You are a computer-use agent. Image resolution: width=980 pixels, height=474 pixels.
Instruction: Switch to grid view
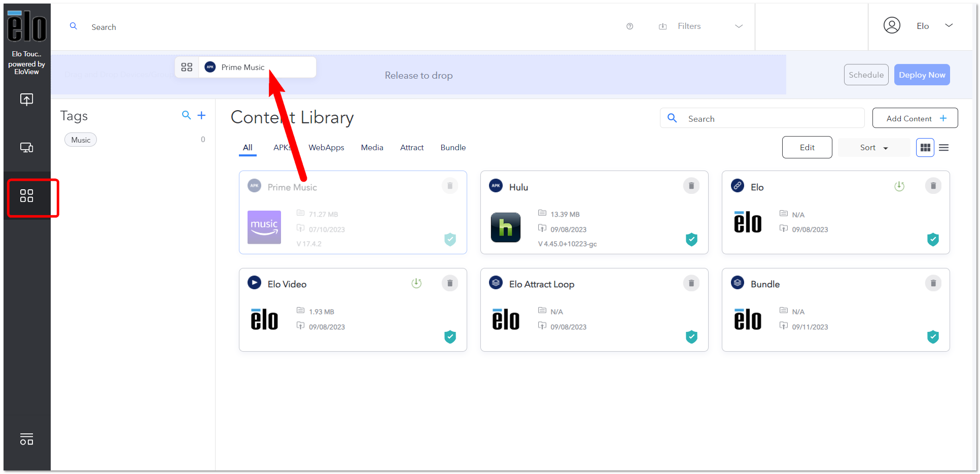925,148
